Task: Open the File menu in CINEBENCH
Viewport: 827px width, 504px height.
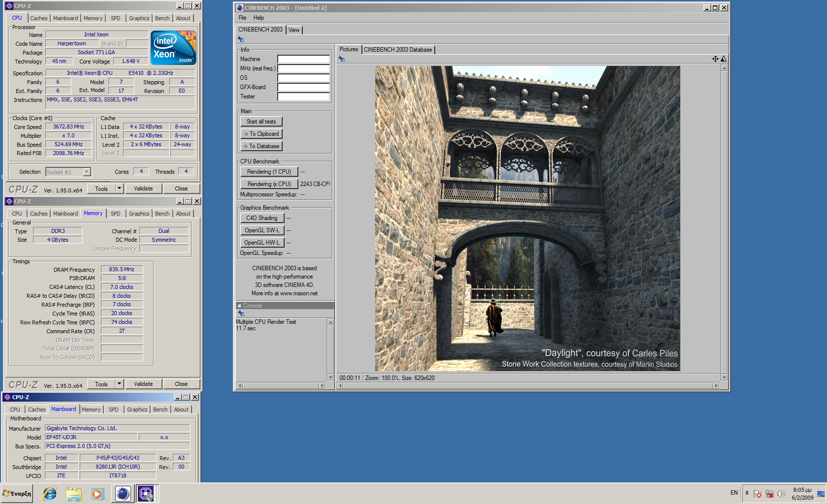Action: 243,18
